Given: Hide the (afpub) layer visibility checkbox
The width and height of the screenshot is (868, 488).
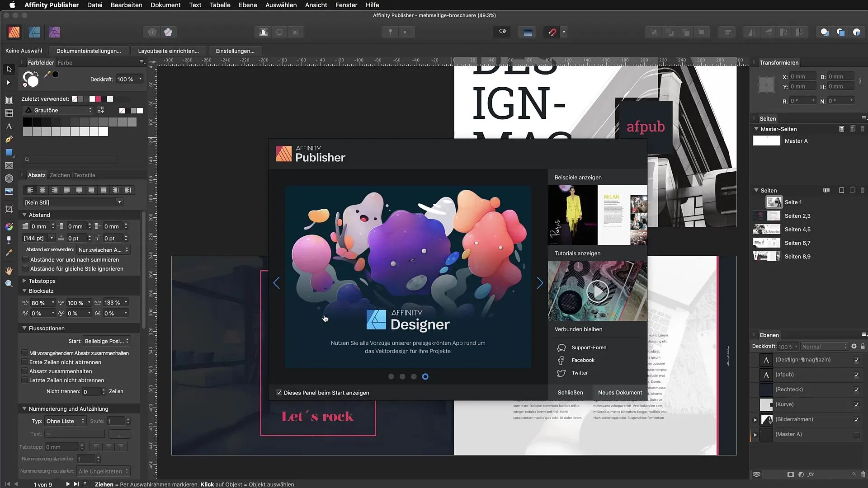Looking at the screenshot, I should [x=856, y=375].
